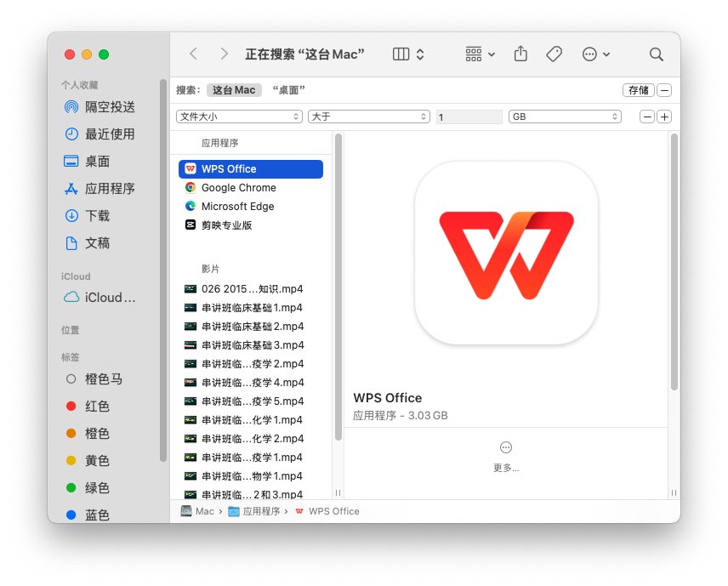The height and width of the screenshot is (586, 728).
Task: Select 串讲班临床基础2.mp4 file
Action: [x=251, y=327]
